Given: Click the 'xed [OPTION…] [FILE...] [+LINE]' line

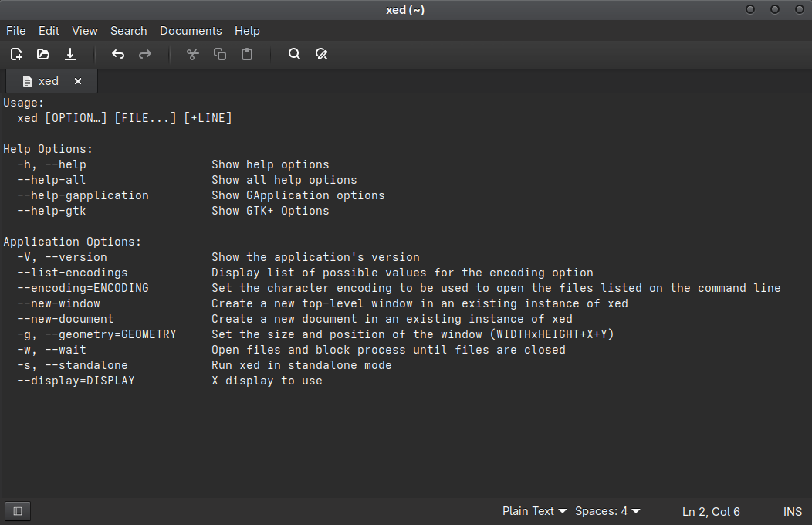Looking at the screenshot, I should click(x=124, y=118).
